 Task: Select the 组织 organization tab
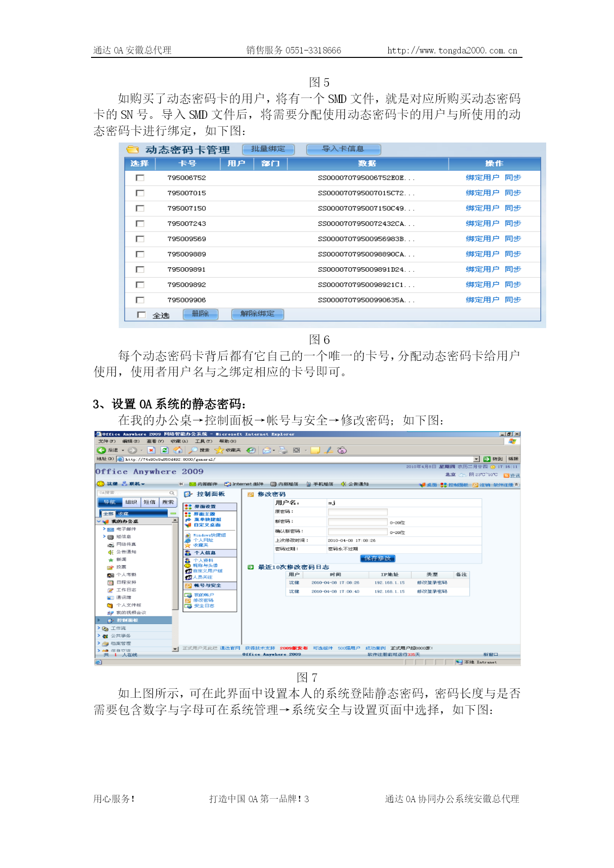(131, 502)
